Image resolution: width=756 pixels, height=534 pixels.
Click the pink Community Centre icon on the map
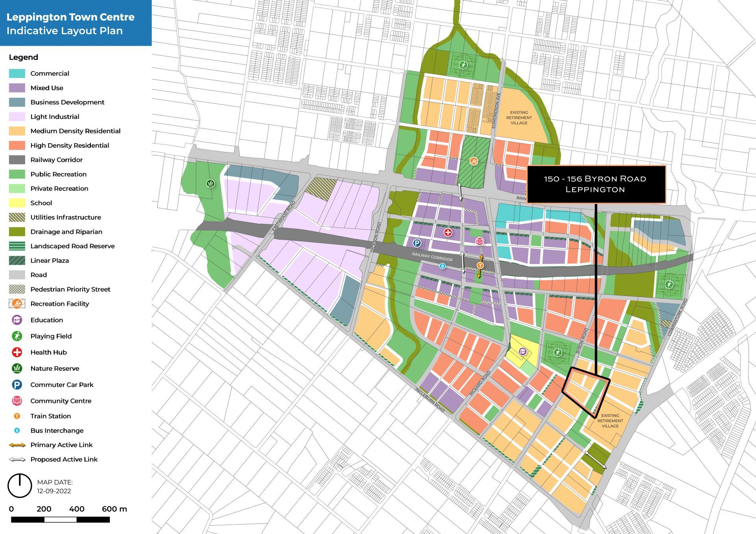(480, 241)
